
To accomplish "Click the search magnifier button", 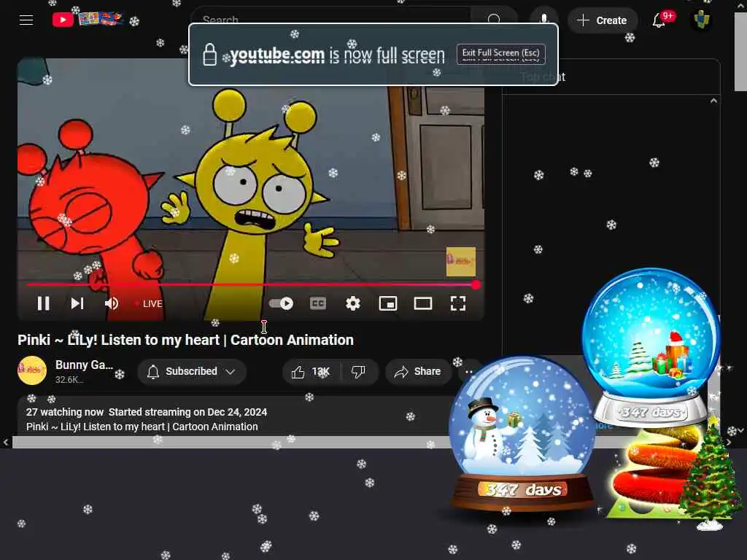I will point(494,20).
